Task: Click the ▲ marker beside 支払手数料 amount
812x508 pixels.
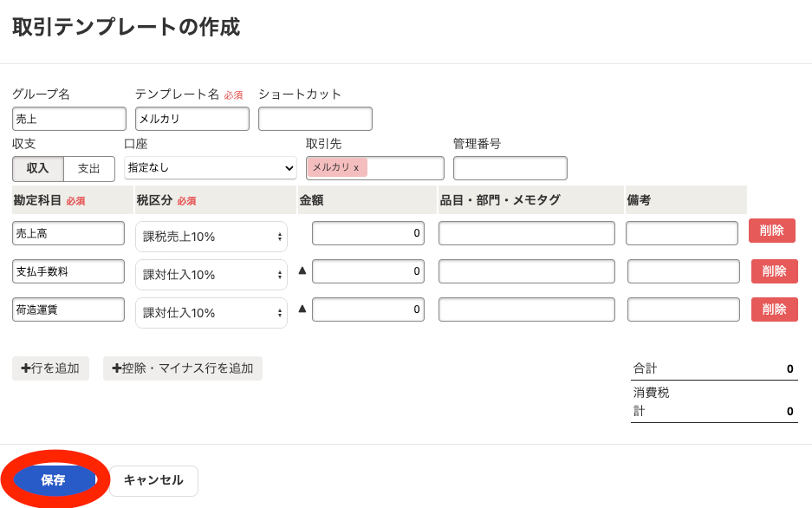Action: [x=302, y=270]
